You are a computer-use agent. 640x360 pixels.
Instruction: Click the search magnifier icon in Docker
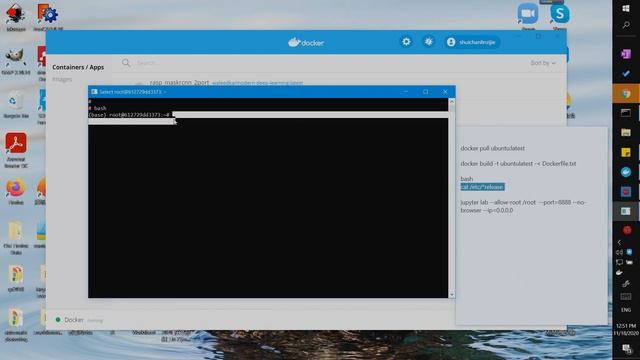point(126,63)
